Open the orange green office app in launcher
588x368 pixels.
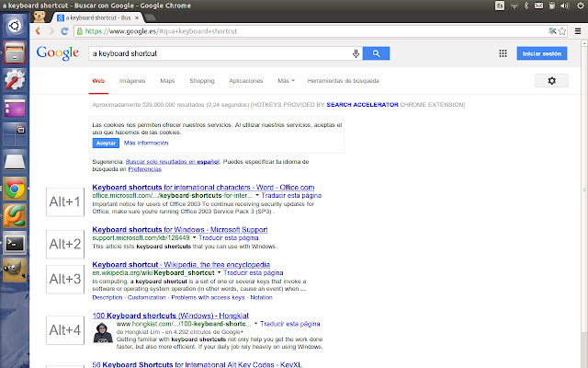pyautogui.click(x=15, y=216)
